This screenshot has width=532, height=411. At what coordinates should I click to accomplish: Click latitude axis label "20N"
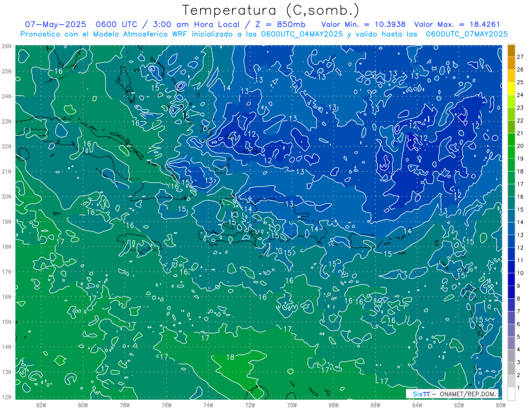pyautogui.click(x=7, y=196)
